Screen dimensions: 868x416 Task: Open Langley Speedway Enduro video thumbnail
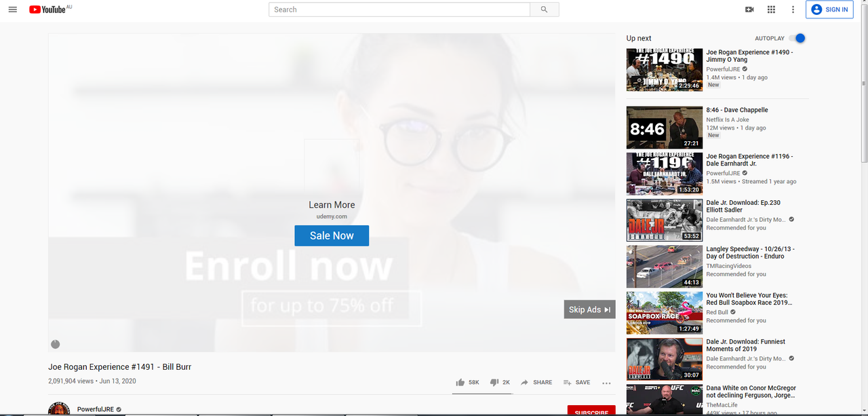(664, 266)
